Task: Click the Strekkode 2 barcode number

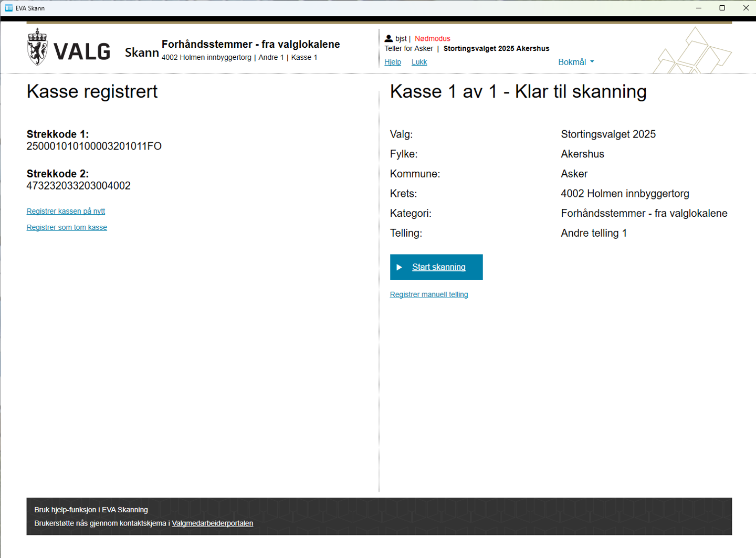Action: [x=79, y=186]
